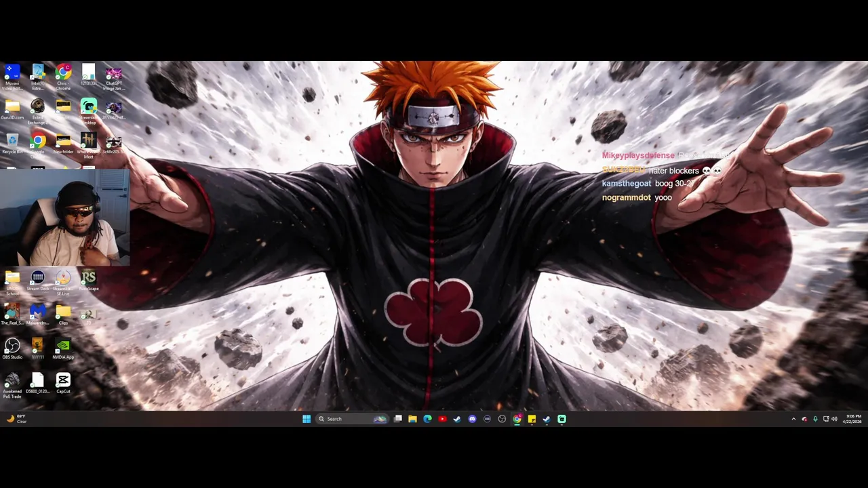
Task: Show hidden system tray icons
Action: [793, 419]
